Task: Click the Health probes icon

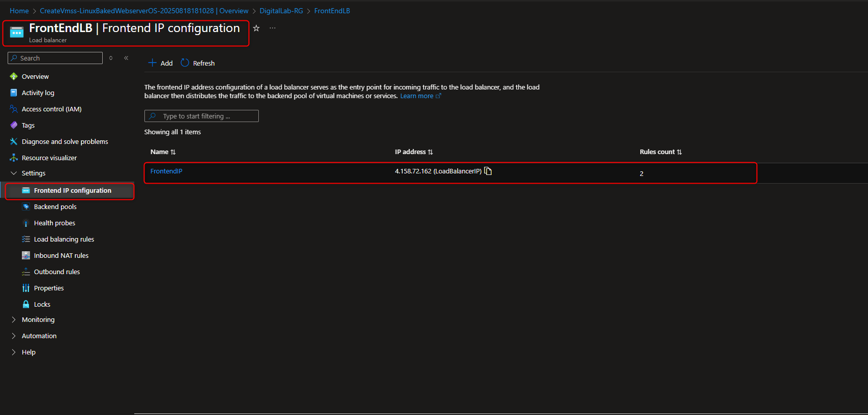Action: [26, 223]
